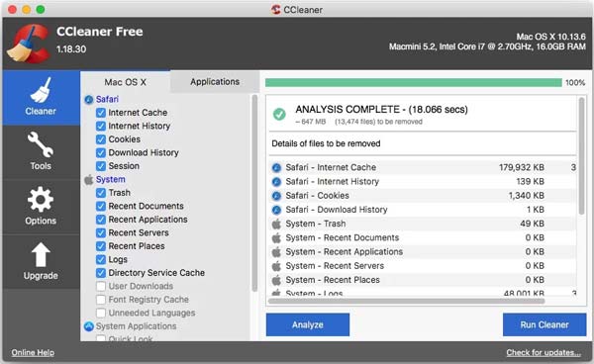Viewport: 594px width, 364px height.
Task: Click Apple icon on System - Recent Documents row
Action: click(276, 237)
